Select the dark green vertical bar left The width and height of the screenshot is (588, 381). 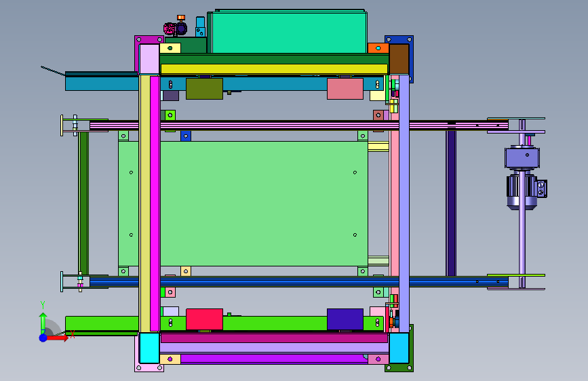pyautogui.click(x=83, y=203)
